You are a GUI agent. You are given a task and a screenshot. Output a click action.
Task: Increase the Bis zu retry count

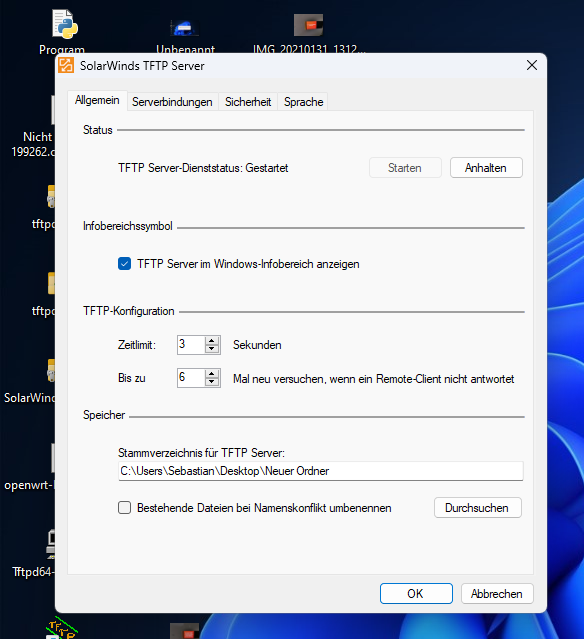pyautogui.click(x=212, y=374)
